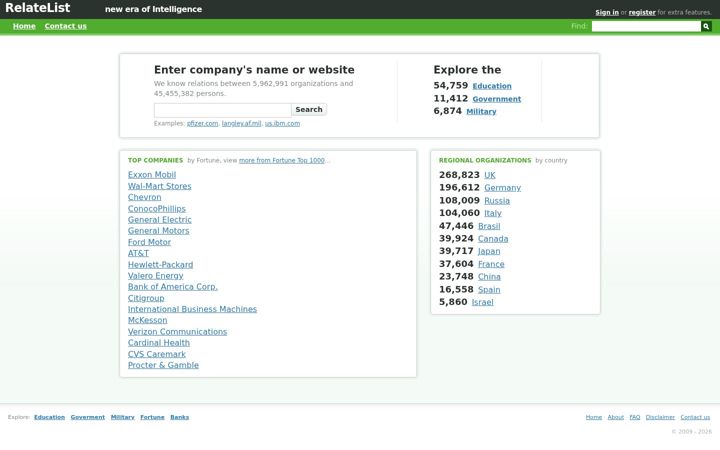Click the RelateList logo

38,8
